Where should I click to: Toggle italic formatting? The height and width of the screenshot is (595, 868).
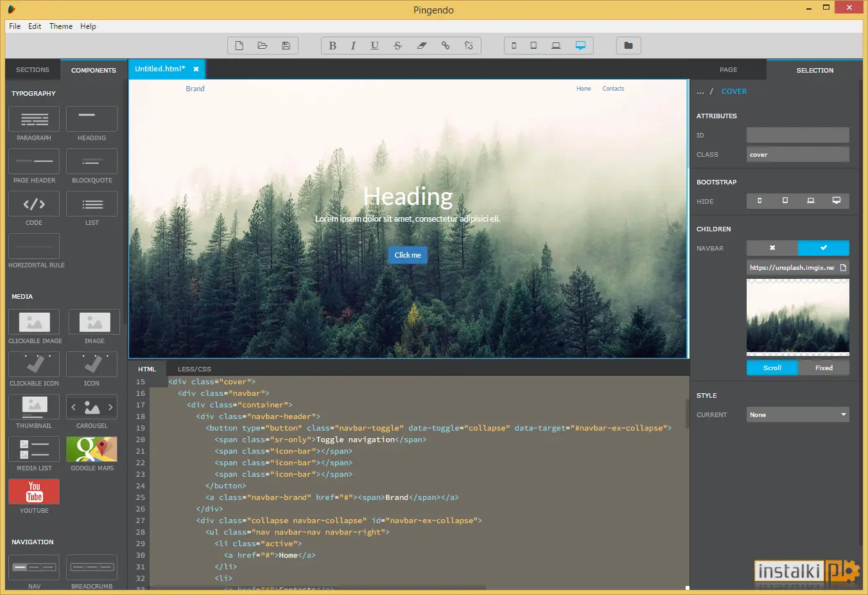coord(353,46)
